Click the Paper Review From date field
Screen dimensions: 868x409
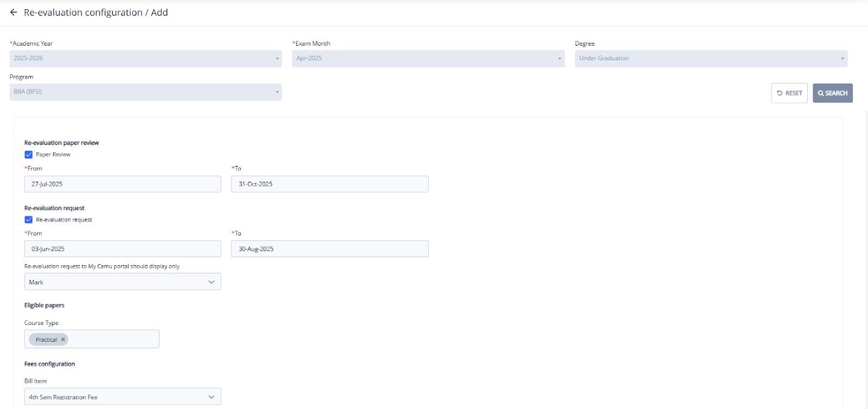pos(123,184)
